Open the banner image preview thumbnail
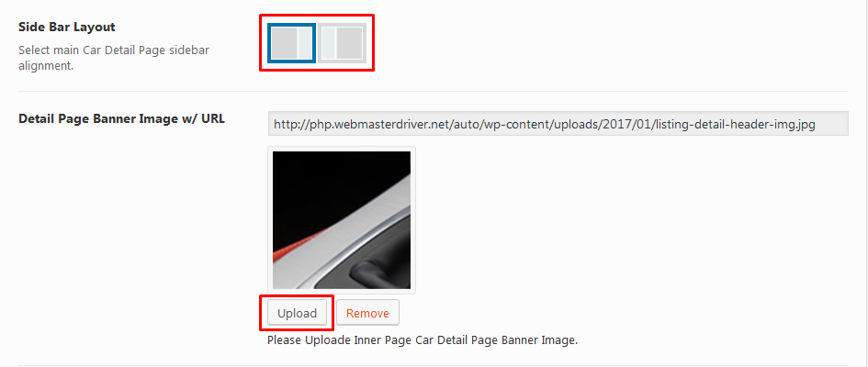 [342, 220]
